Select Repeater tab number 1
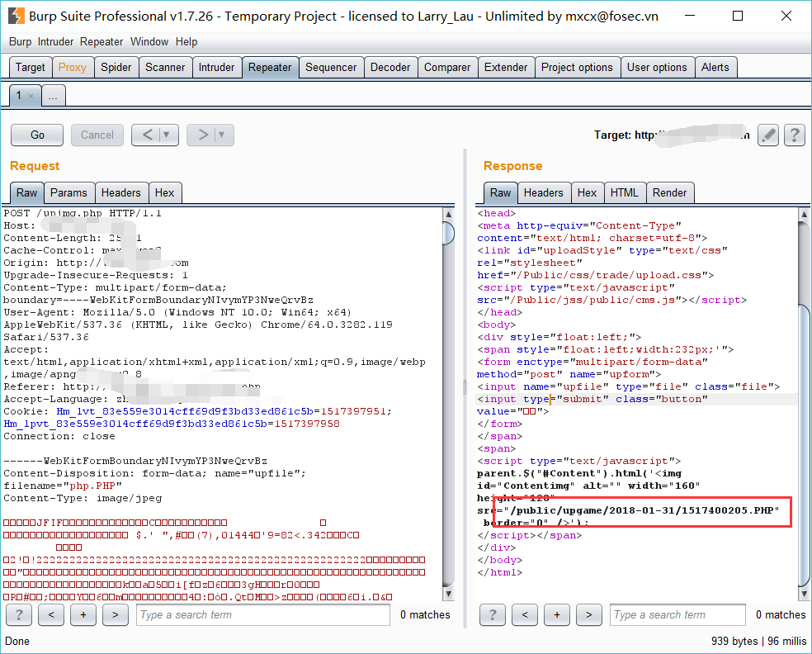The image size is (812, 654). tap(19, 96)
